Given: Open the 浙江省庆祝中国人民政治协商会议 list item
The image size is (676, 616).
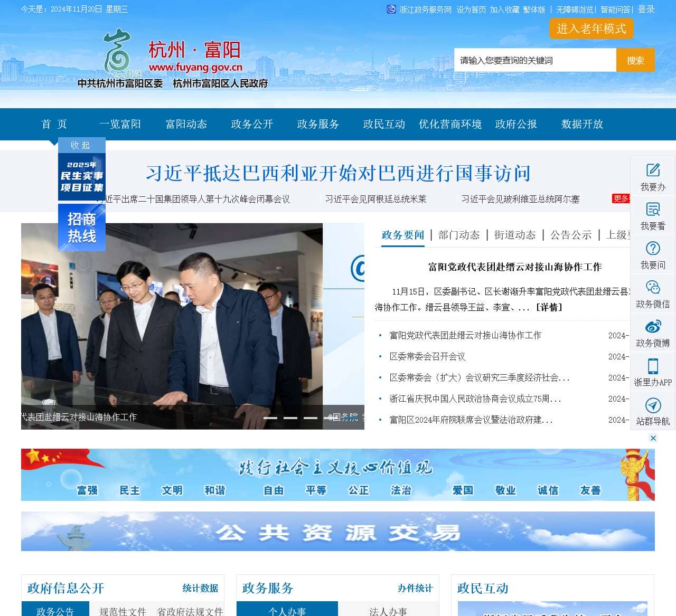Looking at the screenshot, I should coord(475,399).
